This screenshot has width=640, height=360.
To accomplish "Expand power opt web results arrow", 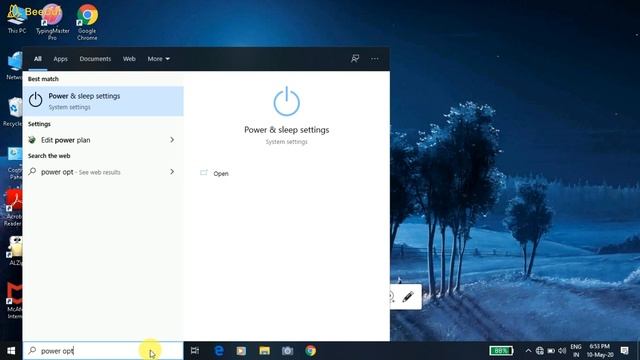I will coord(172,172).
